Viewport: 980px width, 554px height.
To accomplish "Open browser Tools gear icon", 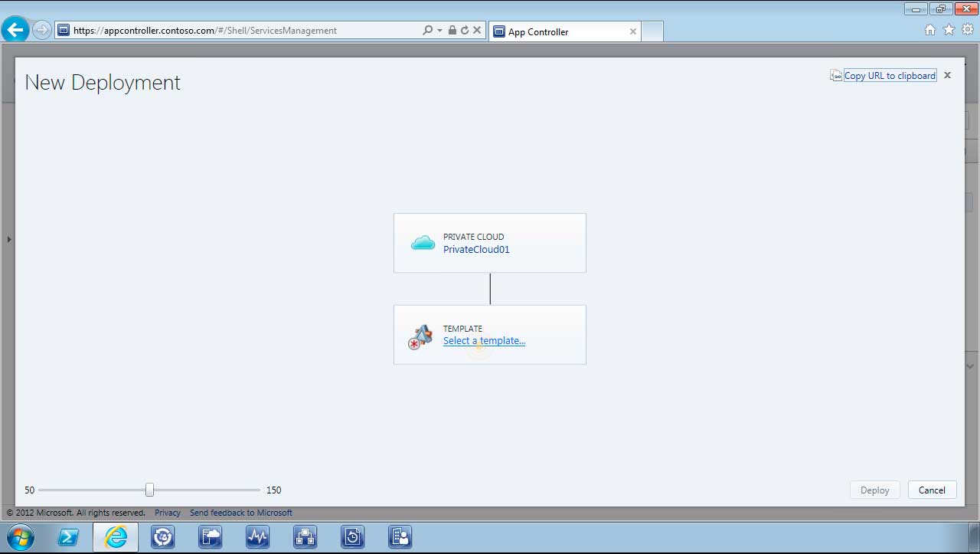I will tap(968, 30).
